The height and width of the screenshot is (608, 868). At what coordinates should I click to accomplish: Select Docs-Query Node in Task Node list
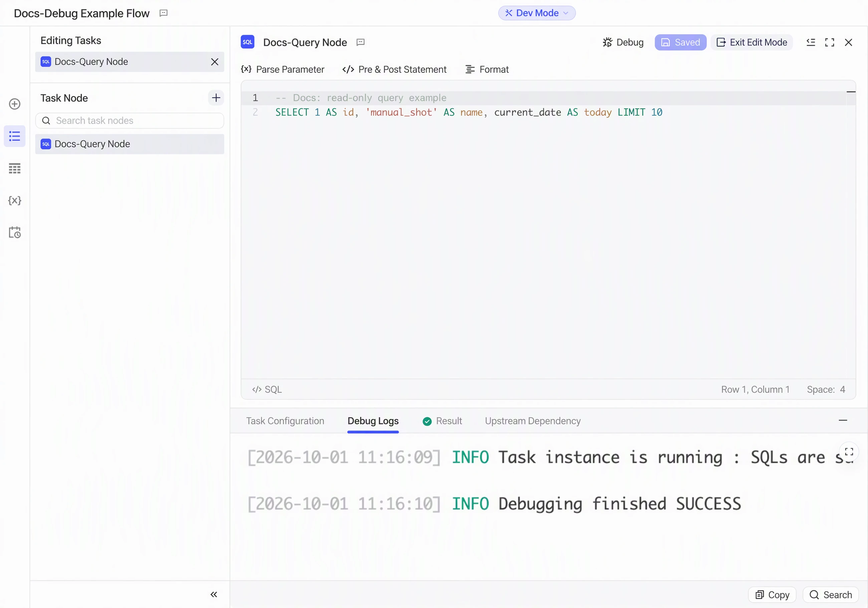129,144
